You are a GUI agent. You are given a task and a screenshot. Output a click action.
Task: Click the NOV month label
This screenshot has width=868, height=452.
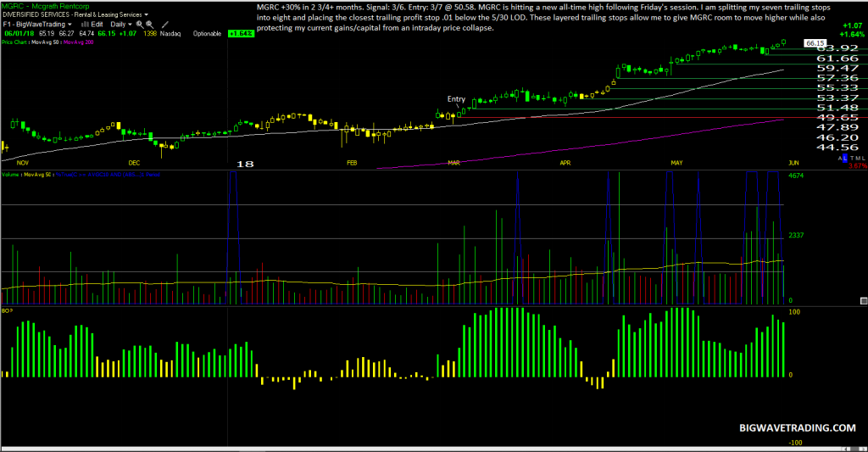pos(23,163)
